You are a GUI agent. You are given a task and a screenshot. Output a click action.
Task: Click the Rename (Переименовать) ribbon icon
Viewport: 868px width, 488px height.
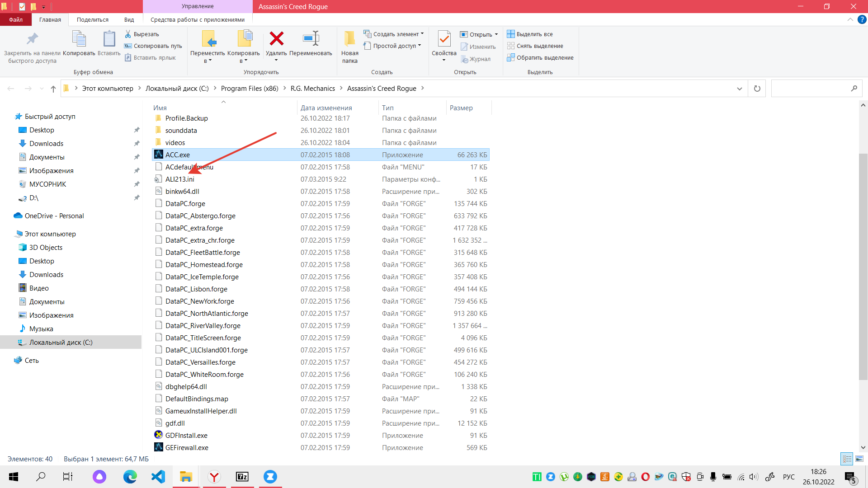pos(311,39)
